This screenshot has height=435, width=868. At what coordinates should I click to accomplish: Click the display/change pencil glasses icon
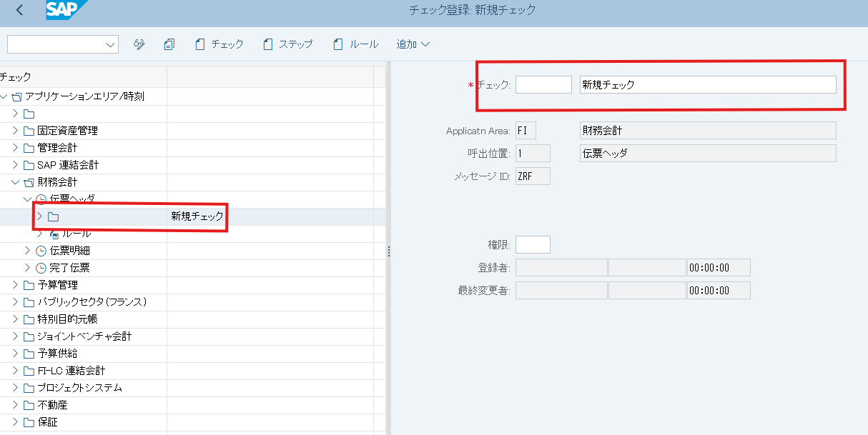pos(139,44)
